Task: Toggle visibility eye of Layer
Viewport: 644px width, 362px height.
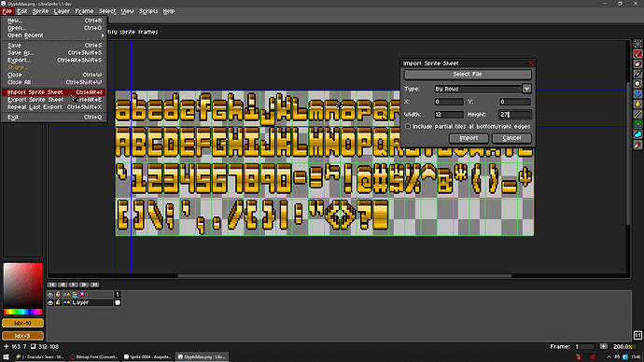Action: pyautogui.click(x=50, y=302)
